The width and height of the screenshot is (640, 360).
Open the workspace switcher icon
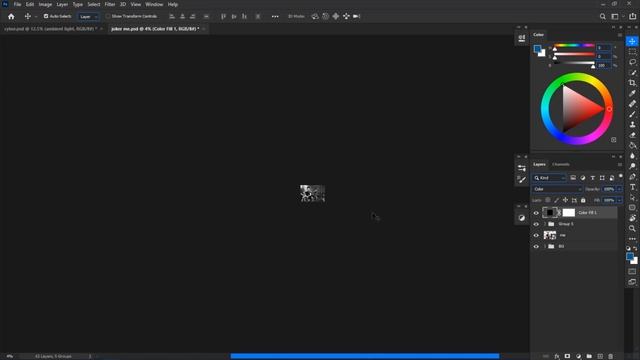pos(615,16)
